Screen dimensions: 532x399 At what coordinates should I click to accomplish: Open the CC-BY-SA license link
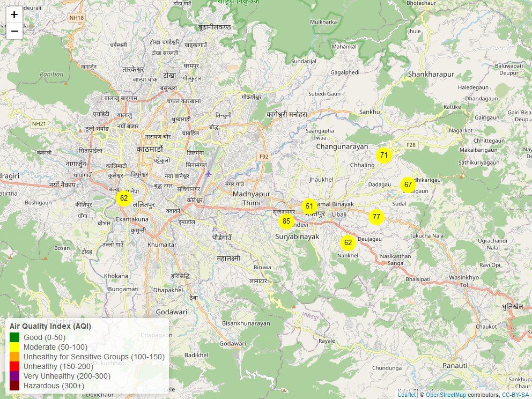point(515,395)
